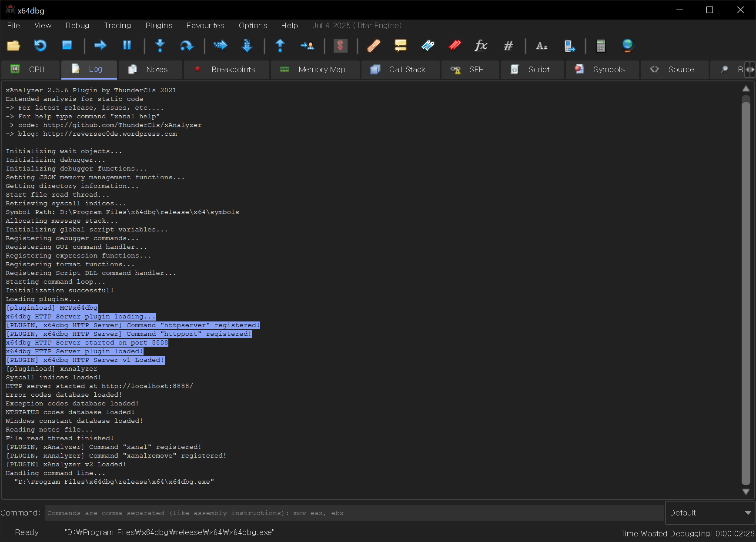
Task: Open the Variables hash icon
Action: (x=508, y=45)
